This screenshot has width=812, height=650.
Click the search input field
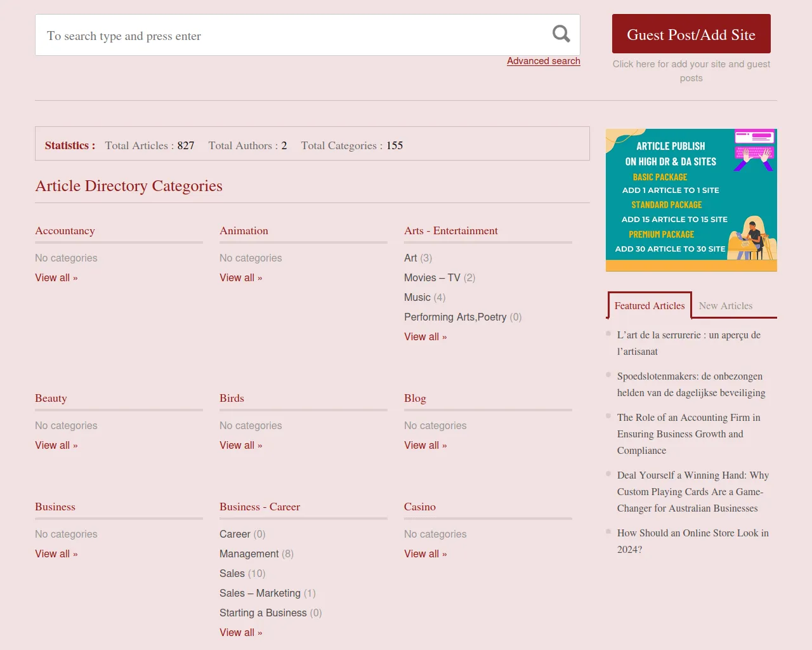pyautogui.click(x=292, y=36)
